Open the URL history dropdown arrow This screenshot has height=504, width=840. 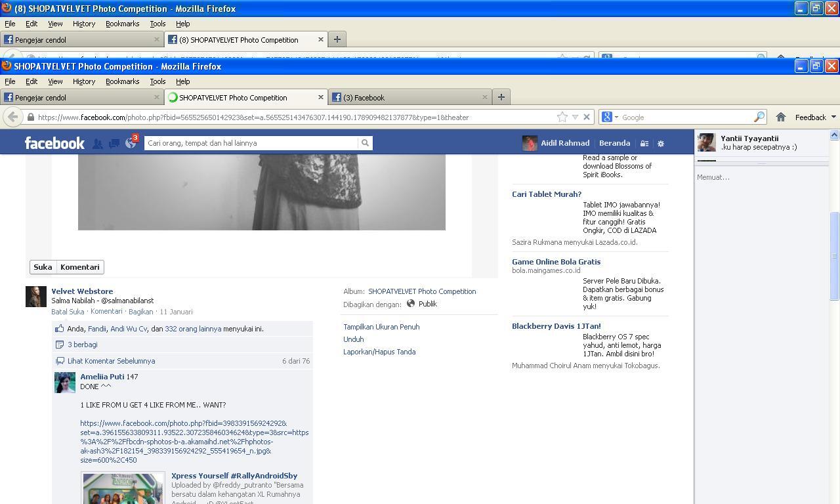point(575,117)
